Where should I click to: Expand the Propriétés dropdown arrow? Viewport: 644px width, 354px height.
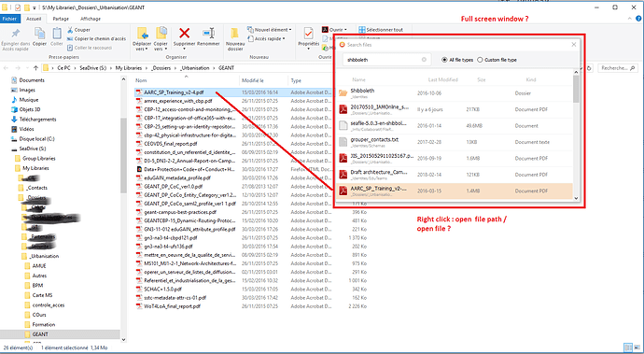(308, 49)
